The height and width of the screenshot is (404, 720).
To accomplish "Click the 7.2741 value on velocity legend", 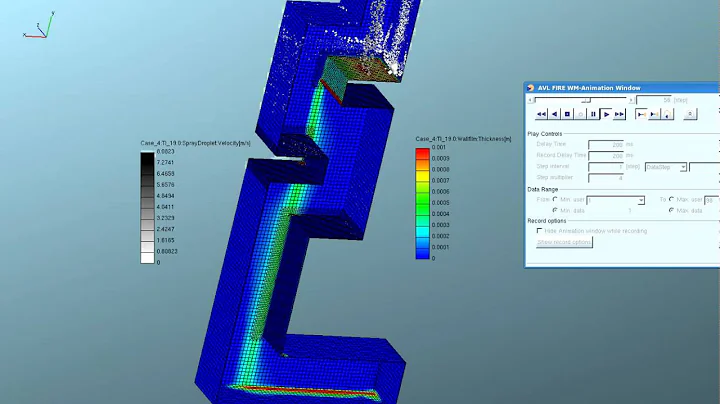I will pyautogui.click(x=165, y=163).
